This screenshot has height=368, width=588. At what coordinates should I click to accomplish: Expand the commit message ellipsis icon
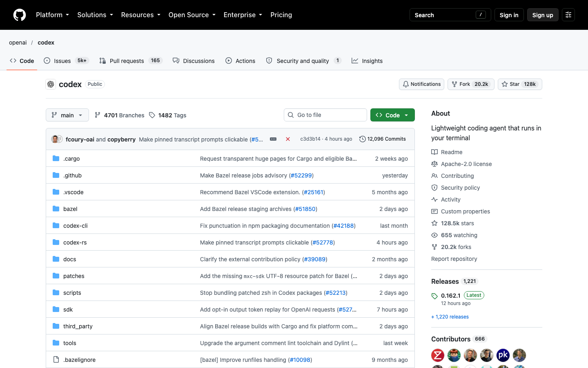(273, 139)
